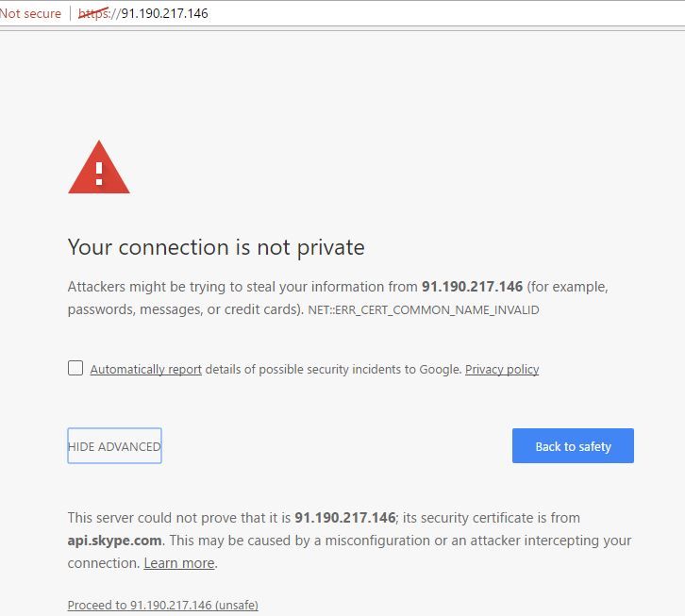The image size is (685, 616).
Task: Open the Privacy policy link
Action: point(502,370)
